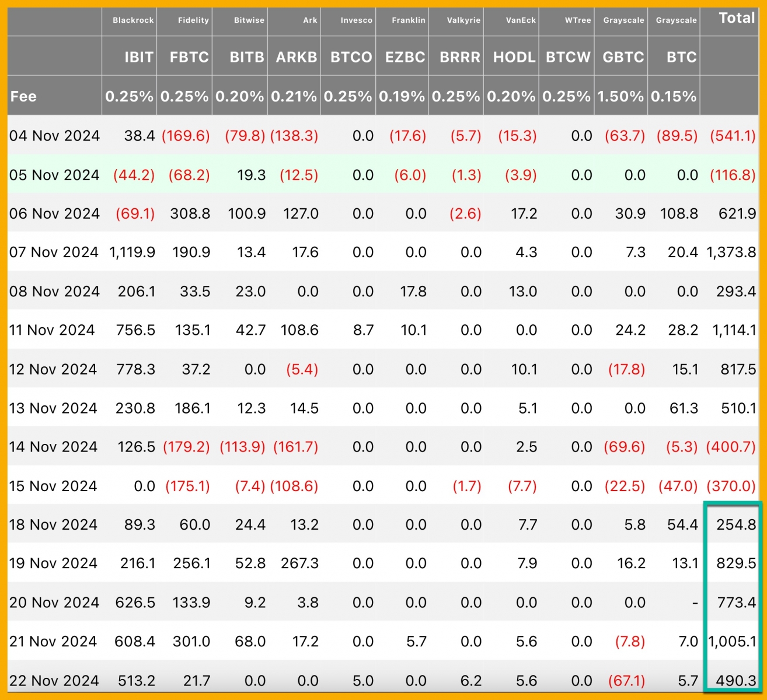
Task: Select the Blackrock issuer header
Action: (133, 20)
